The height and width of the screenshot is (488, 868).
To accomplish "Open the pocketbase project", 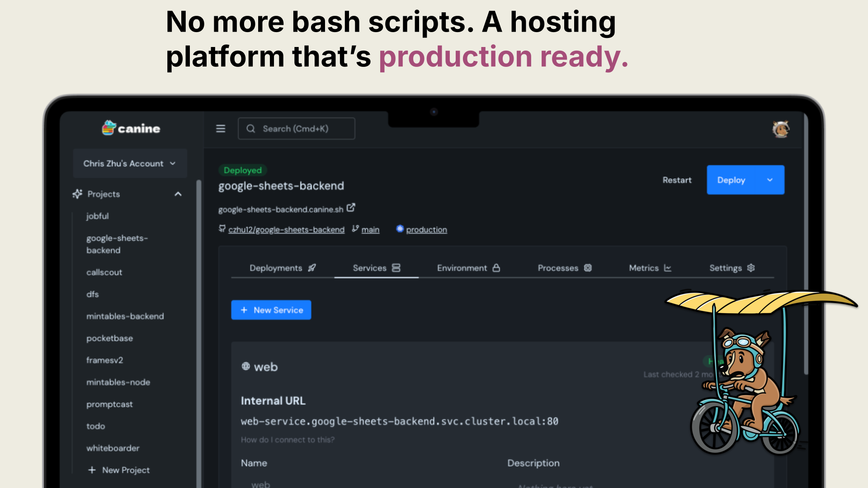I will coord(110,338).
